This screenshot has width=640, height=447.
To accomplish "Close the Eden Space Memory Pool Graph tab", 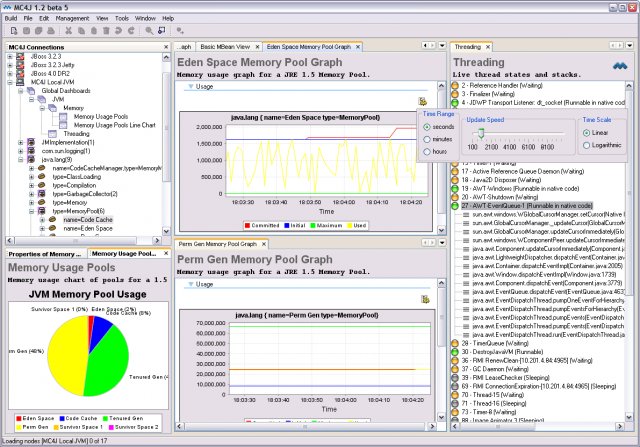I will point(358,47).
